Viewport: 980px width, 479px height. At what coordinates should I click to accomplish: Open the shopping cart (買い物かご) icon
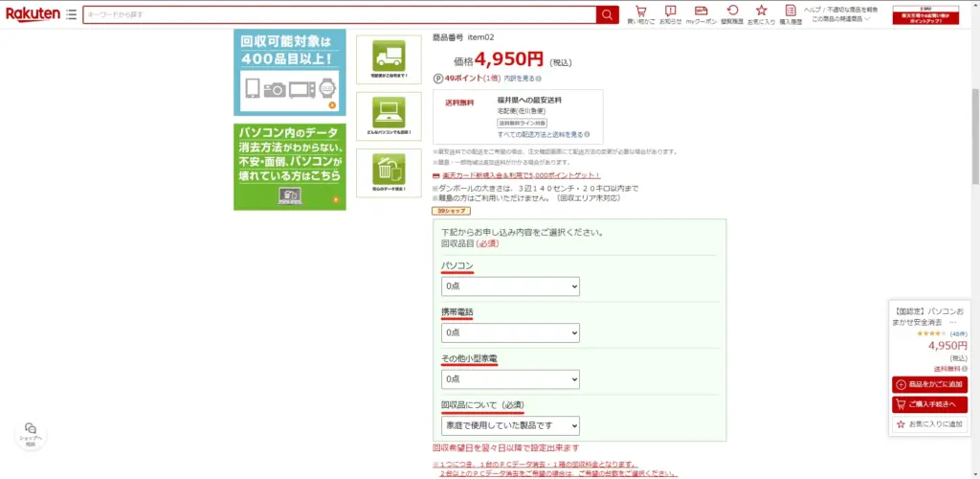pyautogui.click(x=641, y=13)
